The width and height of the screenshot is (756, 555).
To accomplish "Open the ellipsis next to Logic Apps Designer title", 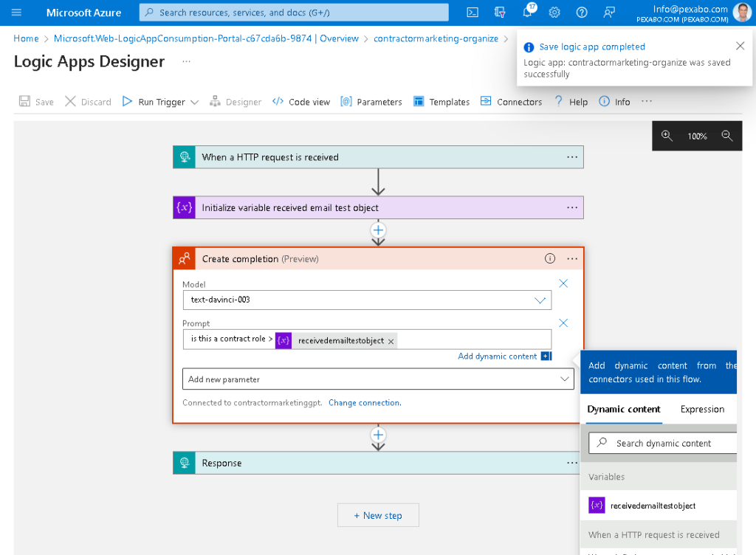I will click(x=186, y=61).
